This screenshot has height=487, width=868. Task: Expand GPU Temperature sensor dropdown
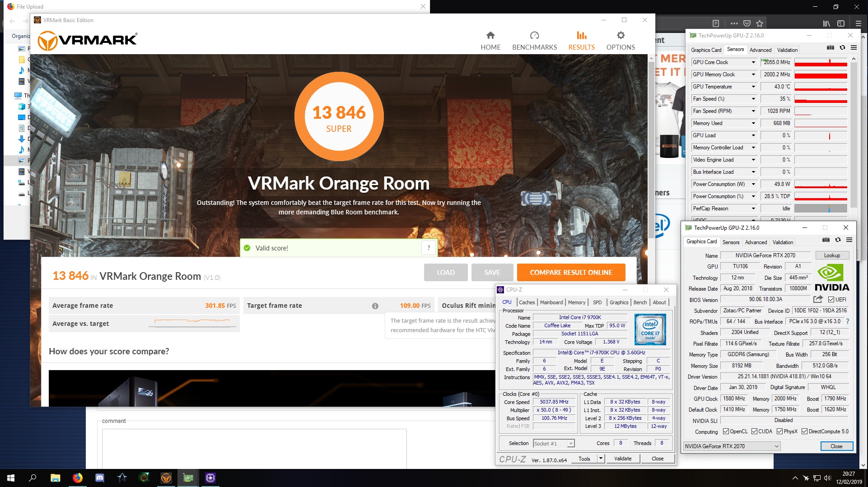pyautogui.click(x=753, y=87)
